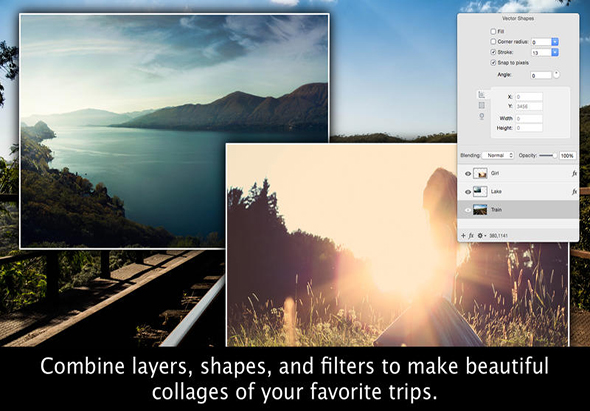Image resolution: width=590 pixels, height=411 pixels.
Task: Click the Opacity 100% value field
Action: pyautogui.click(x=567, y=155)
